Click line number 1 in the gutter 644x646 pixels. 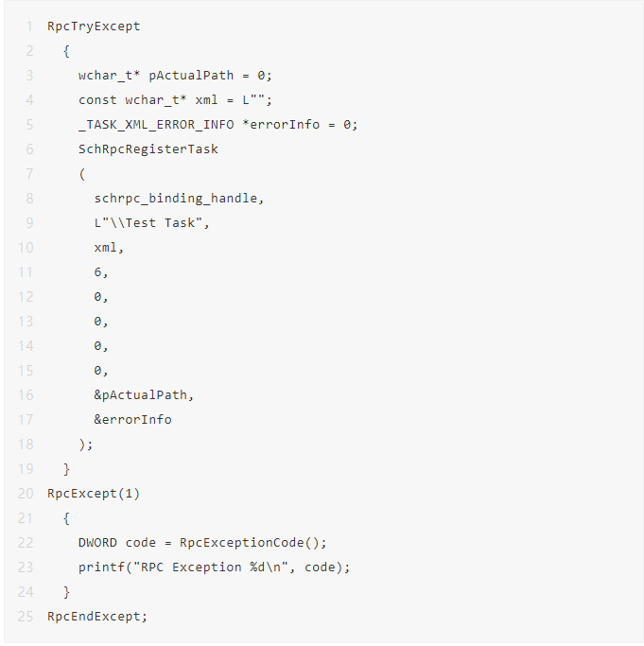pyautogui.click(x=29, y=26)
